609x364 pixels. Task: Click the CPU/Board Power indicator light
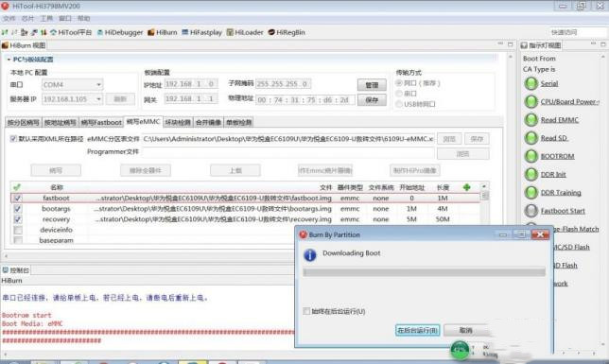[x=531, y=102]
